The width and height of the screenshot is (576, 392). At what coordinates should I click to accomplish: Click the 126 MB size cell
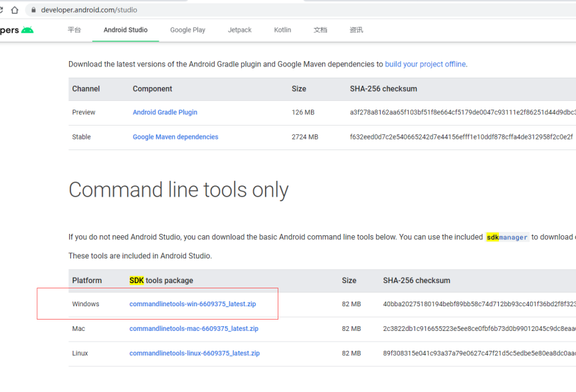coord(303,112)
